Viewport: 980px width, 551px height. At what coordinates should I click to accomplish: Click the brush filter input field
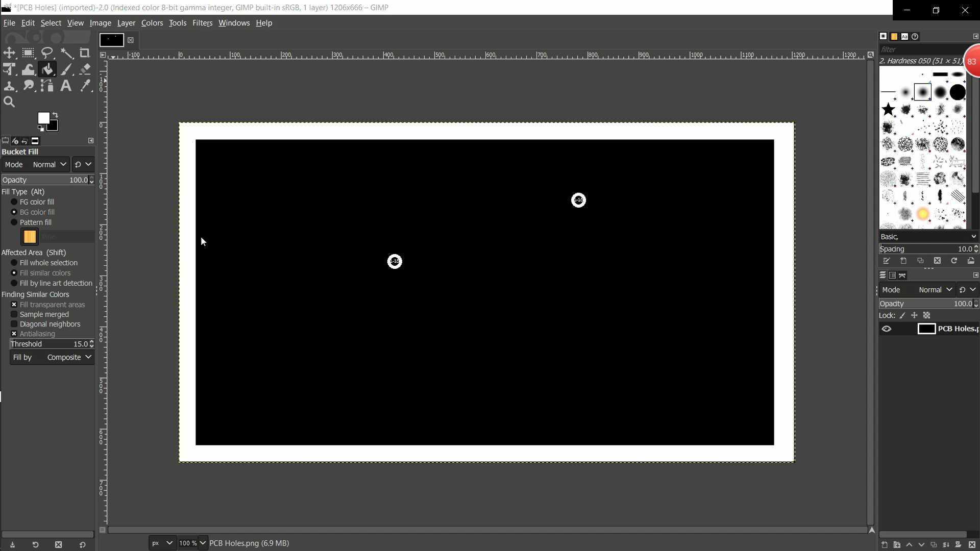919,49
